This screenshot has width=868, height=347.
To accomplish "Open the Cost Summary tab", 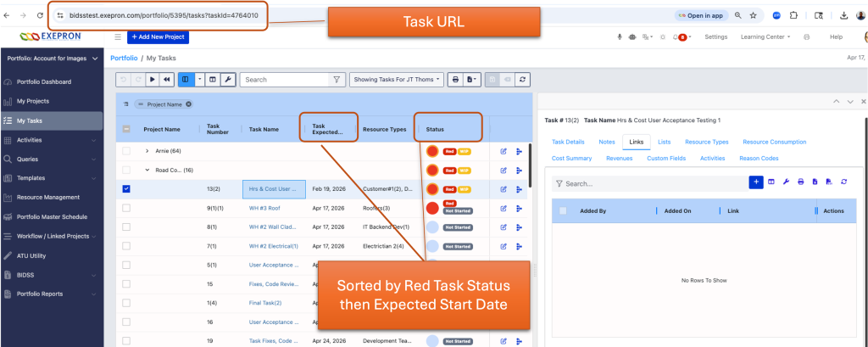I will point(571,159).
